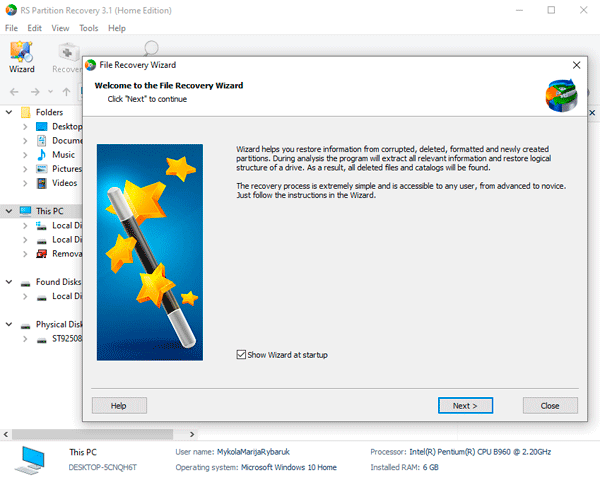Close the side panel with small X
The width and height of the screenshot is (600, 480).
(x=592, y=113)
